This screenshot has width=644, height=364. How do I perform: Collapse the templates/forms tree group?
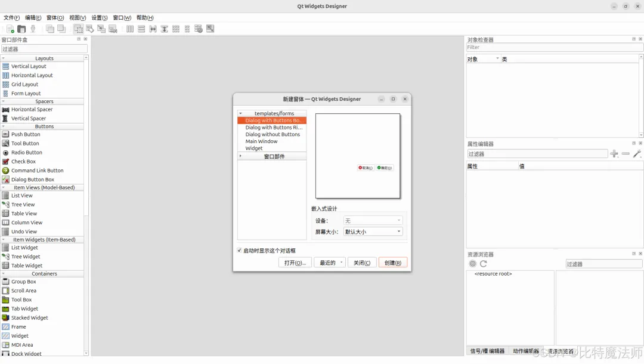(241, 113)
